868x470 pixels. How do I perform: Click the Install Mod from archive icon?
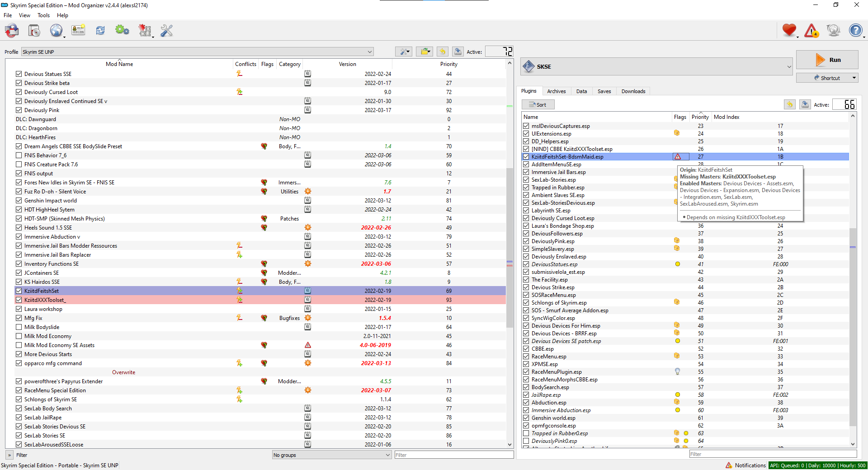coord(34,31)
